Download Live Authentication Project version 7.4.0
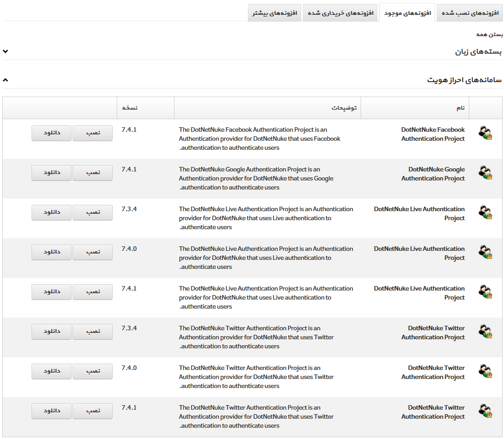Viewport: 504px width, 439px height. click(51, 252)
